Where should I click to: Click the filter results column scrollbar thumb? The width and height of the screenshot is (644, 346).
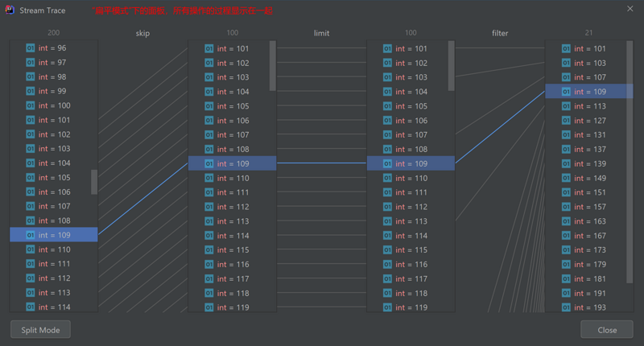pos(630,162)
